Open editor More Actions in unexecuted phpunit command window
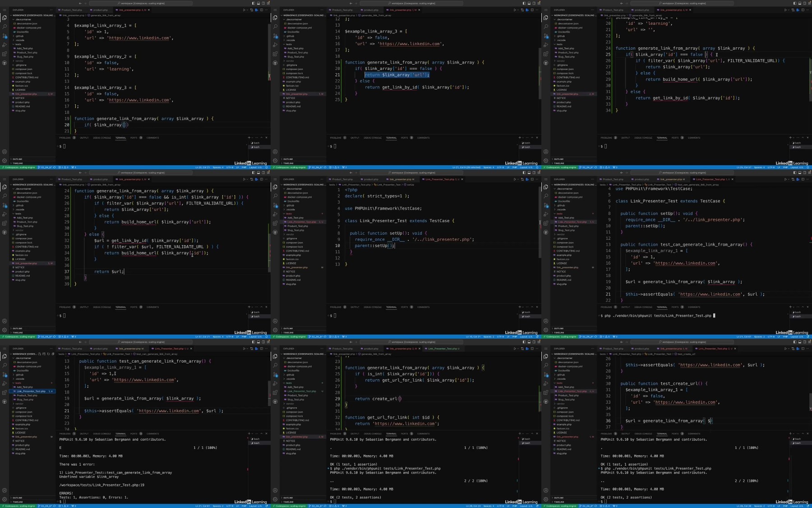 (807, 179)
